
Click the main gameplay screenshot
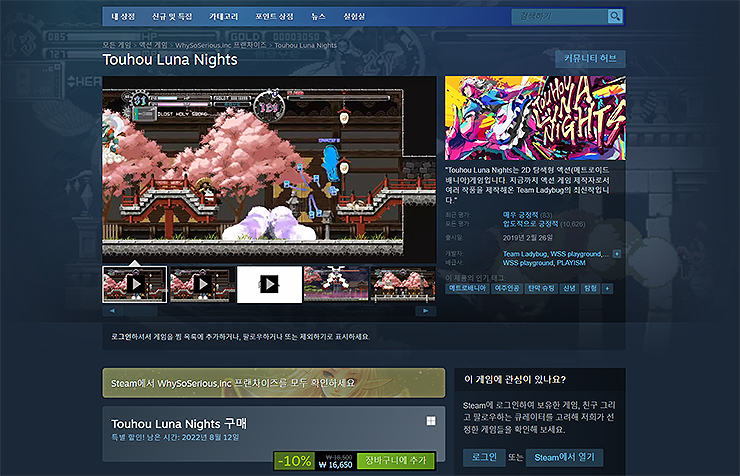pos(269,169)
